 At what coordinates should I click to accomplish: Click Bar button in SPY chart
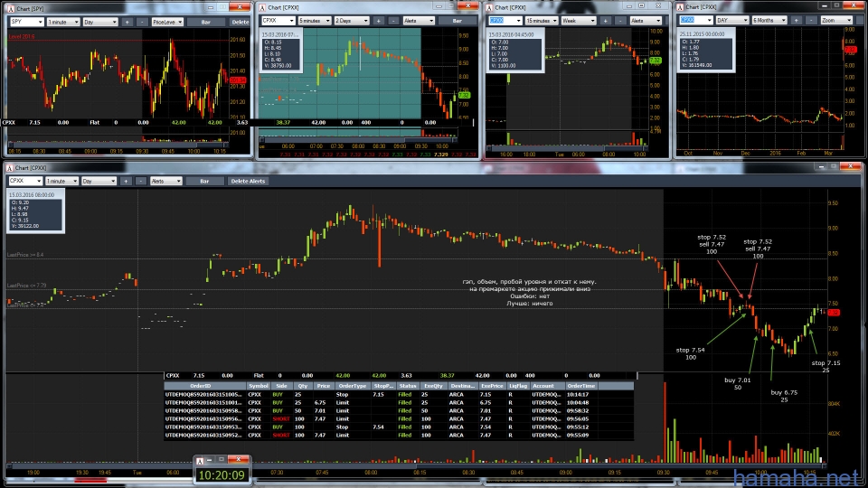pyautogui.click(x=206, y=22)
